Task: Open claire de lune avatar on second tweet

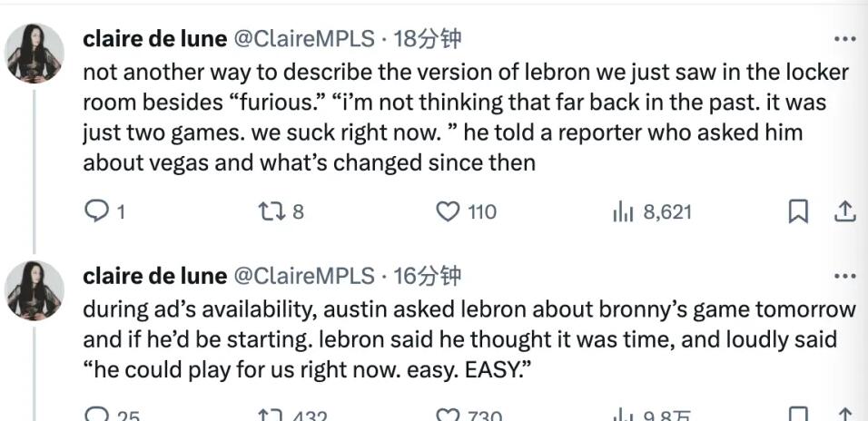Action: click(x=35, y=289)
